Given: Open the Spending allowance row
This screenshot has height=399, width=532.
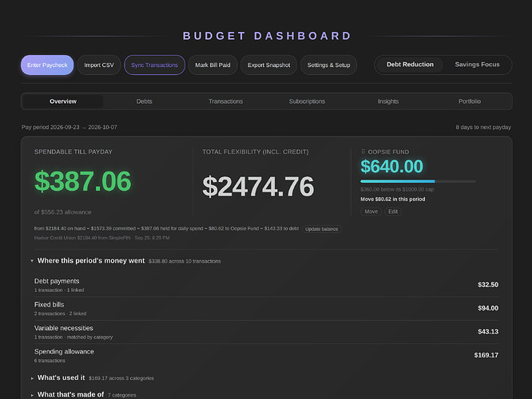Looking at the screenshot, I should pyautogui.click(x=266, y=355).
